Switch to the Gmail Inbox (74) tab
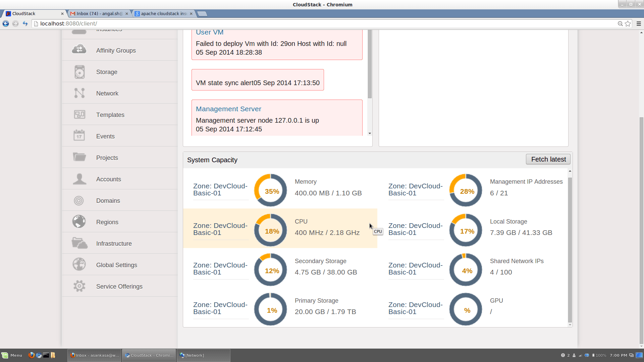The width and height of the screenshot is (644, 362). tap(99, 13)
